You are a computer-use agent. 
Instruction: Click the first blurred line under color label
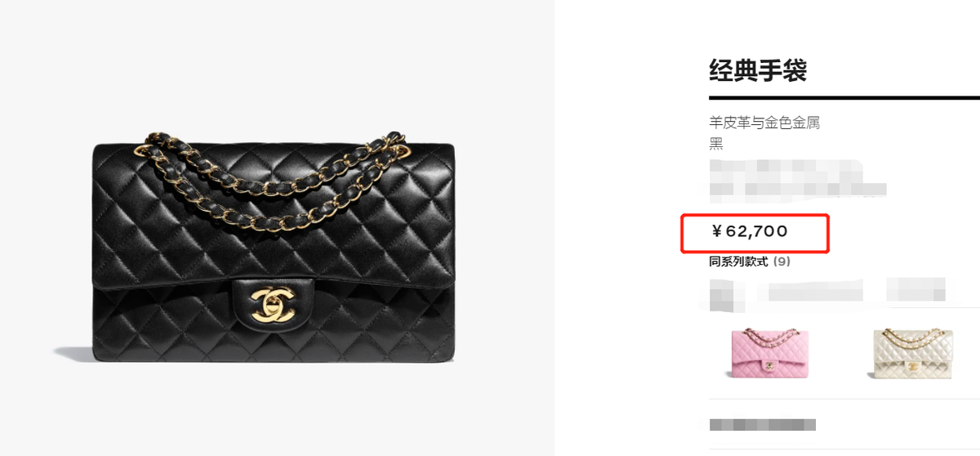point(786,169)
